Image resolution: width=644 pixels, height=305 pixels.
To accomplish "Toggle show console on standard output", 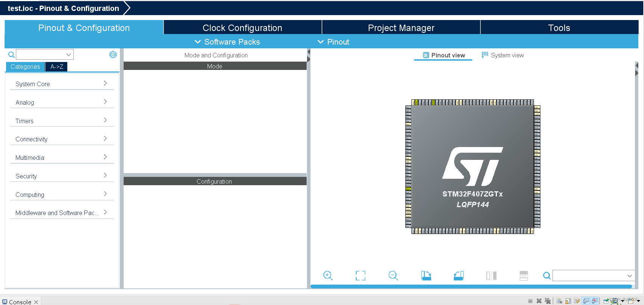I will 586,301.
